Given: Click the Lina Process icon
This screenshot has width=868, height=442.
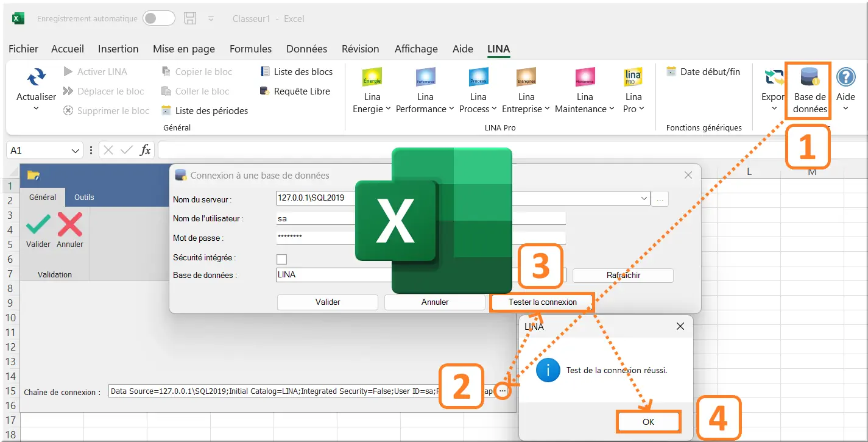Looking at the screenshot, I should click(478, 77).
